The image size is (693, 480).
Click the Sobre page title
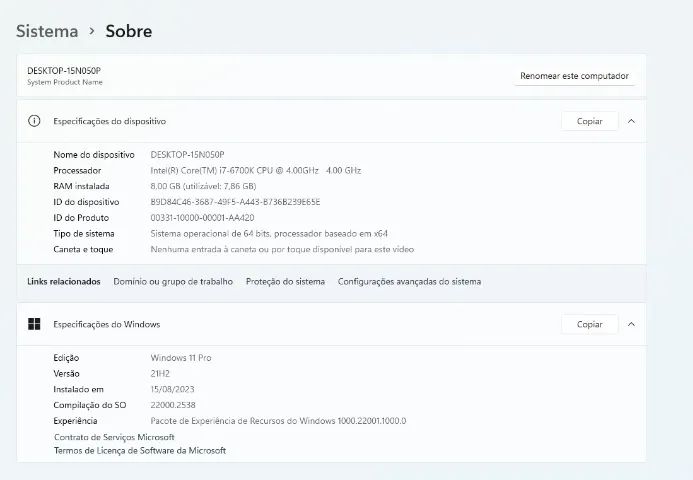129,31
